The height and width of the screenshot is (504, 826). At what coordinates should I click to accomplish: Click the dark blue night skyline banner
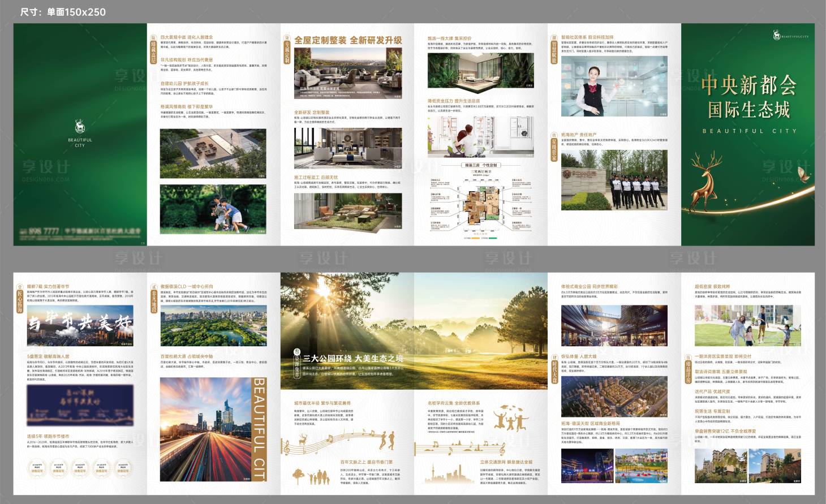click(80, 405)
